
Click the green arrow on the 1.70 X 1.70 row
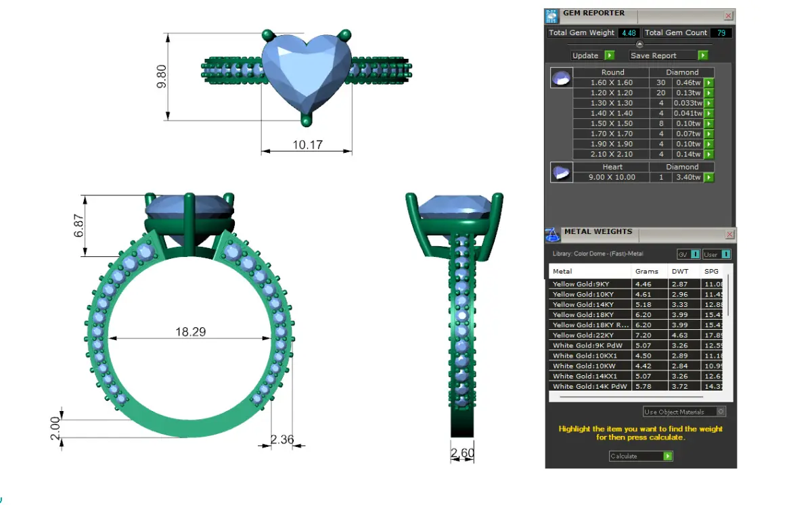point(708,134)
